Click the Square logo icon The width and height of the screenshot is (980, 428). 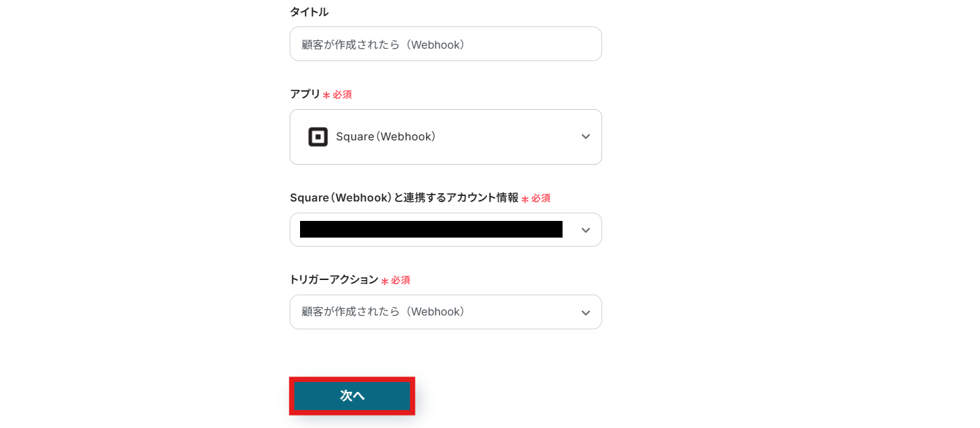[x=317, y=137]
